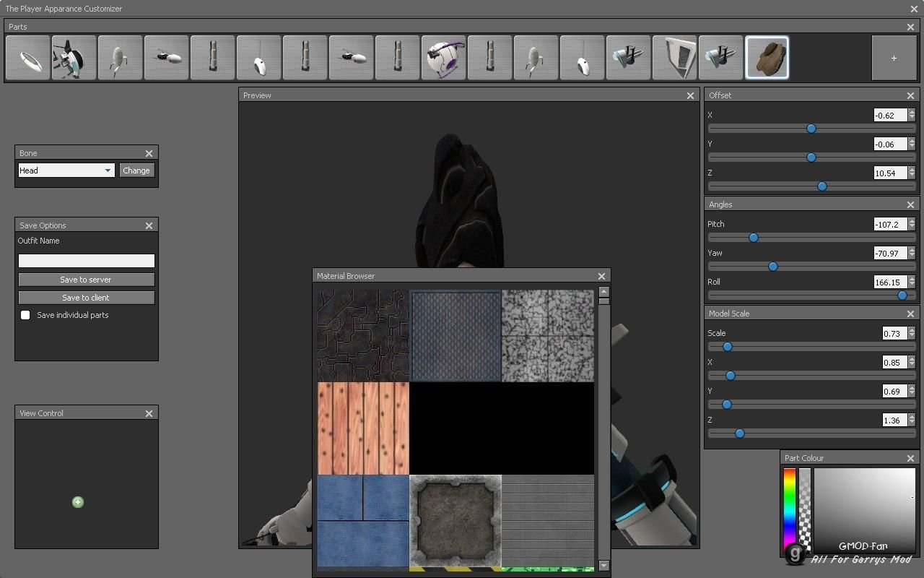
Task: Click the green view control marker
Action: point(78,502)
